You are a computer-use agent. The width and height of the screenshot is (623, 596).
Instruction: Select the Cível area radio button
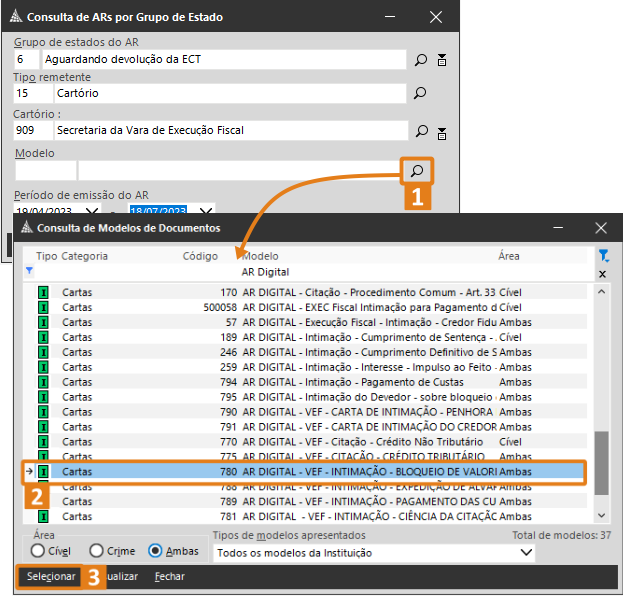tap(38, 551)
